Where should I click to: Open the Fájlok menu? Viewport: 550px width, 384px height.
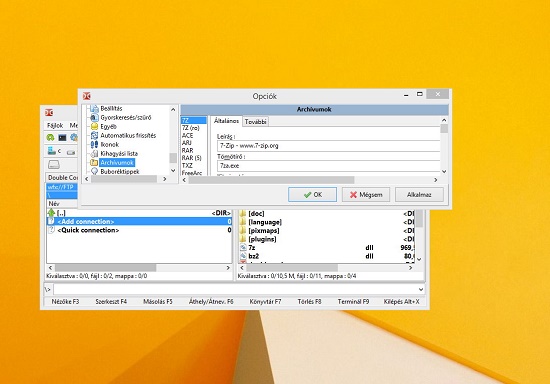pyautogui.click(x=55, y=125)
